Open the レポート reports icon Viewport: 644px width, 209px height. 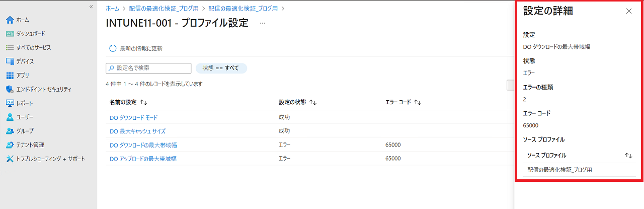(x=10, y=103)
